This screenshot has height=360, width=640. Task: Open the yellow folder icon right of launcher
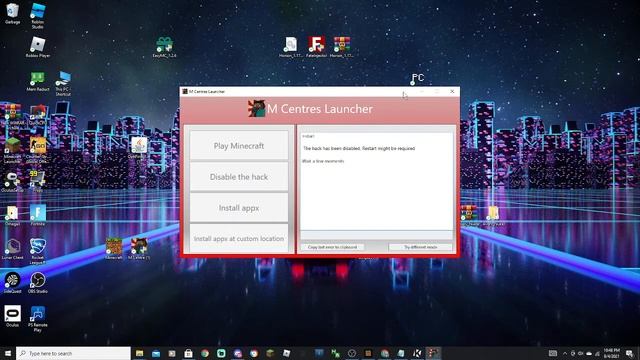[x=493, y=215]
